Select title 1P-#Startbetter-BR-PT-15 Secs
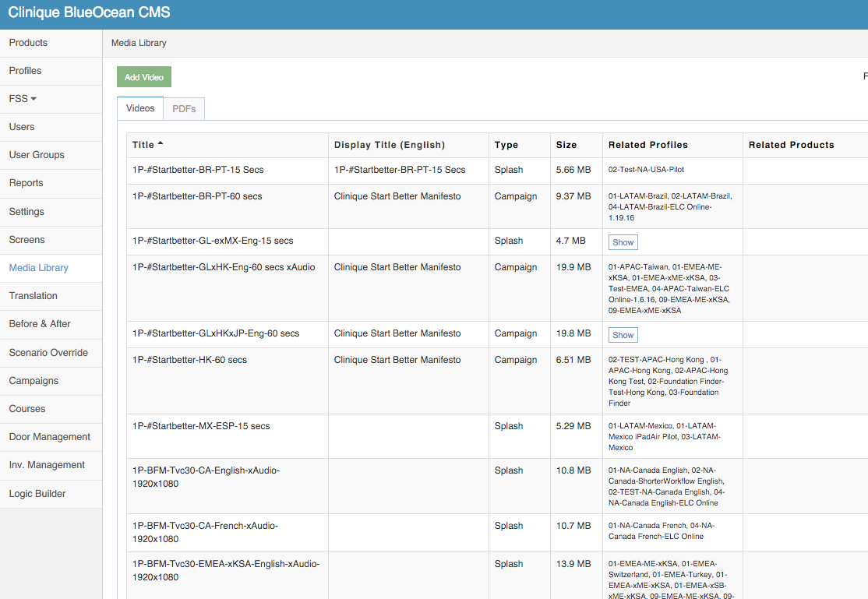This screenshot has width=868, height=599. [x=198, y=170]
